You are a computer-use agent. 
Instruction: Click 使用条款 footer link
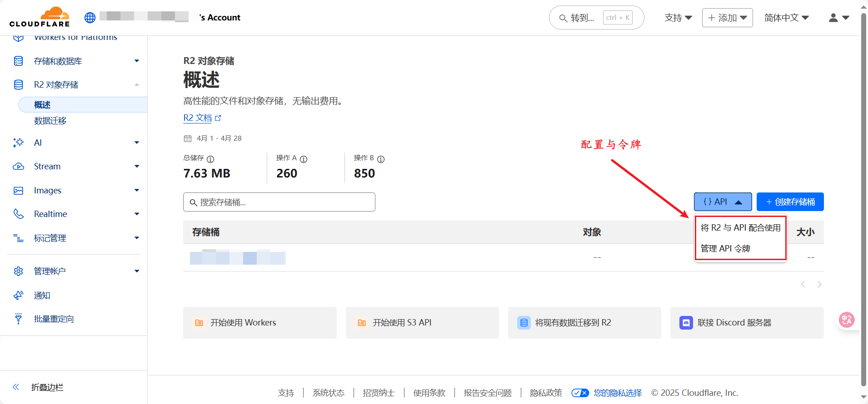[429, 393]
